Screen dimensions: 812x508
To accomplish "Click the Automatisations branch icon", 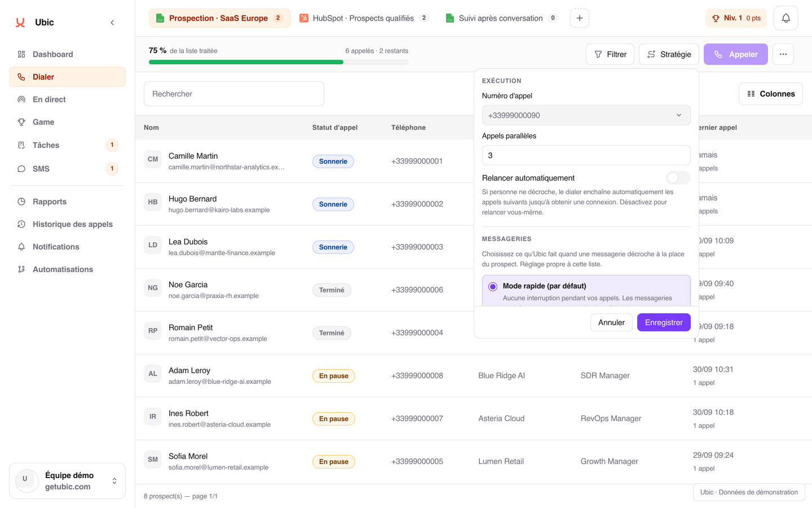I will pyautogui.click(x=21, y=269).
